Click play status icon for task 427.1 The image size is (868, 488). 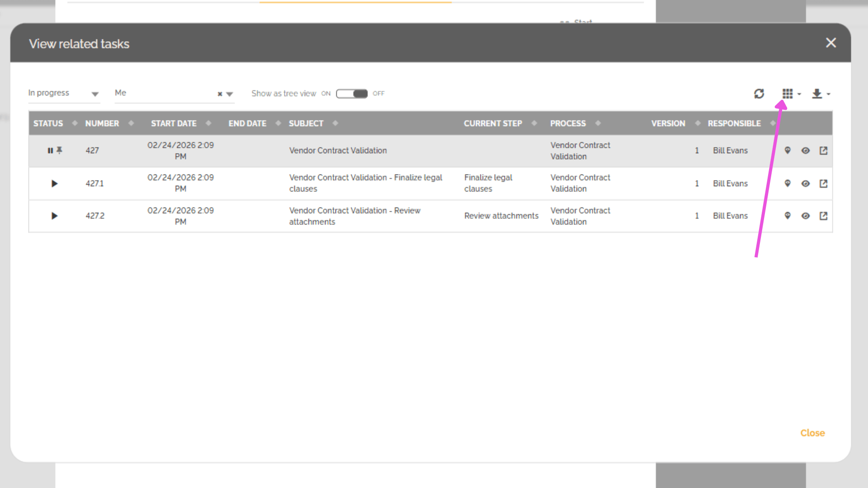[x=54, y=183]
